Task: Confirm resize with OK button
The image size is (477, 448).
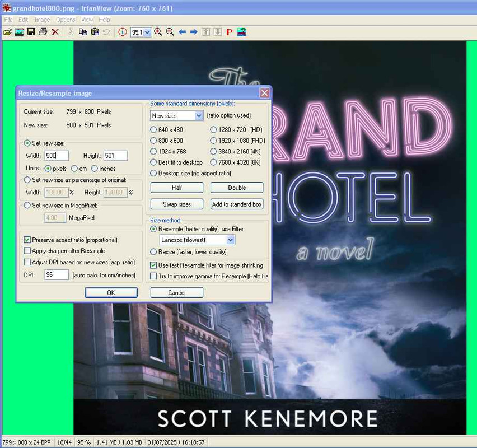Action: click(x=111, y=292)
